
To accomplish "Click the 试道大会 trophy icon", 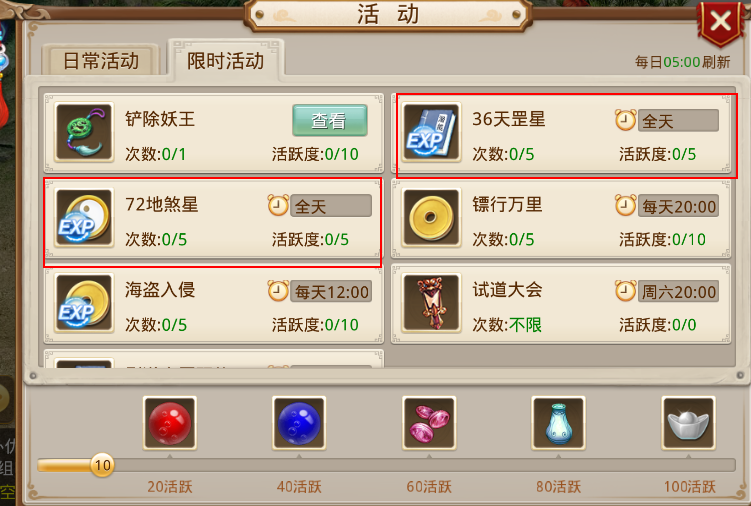I will [431, 303].
